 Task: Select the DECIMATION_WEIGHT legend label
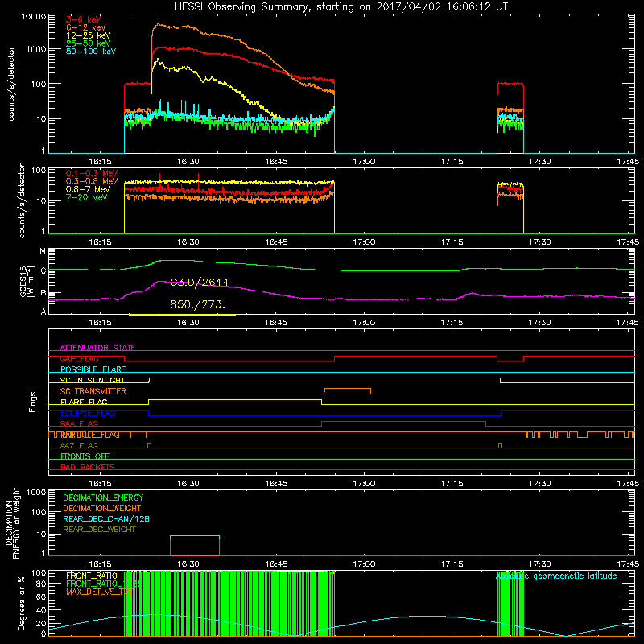click(102, 508)
